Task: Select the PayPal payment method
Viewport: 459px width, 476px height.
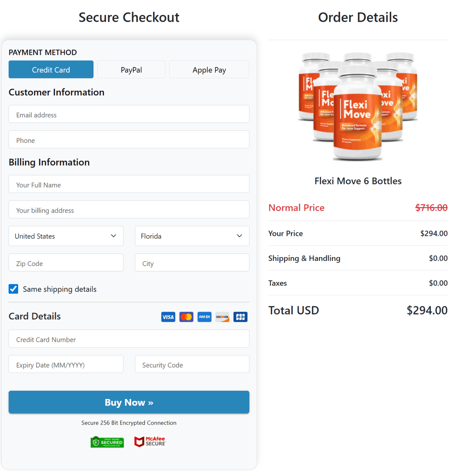Action: coord(131,69)
